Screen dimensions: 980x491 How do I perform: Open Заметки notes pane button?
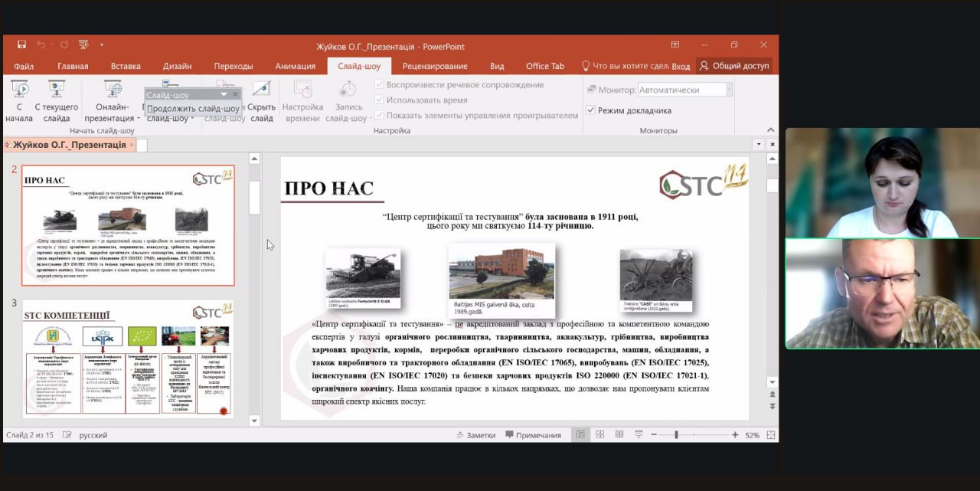(475, 435)
